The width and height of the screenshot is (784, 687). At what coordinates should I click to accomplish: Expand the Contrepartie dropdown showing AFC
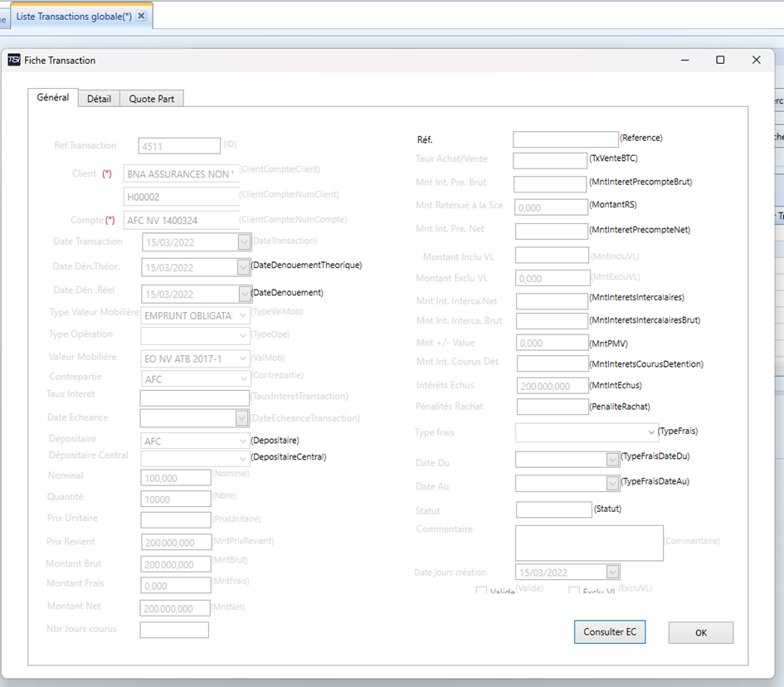click(x=244, y=379)
